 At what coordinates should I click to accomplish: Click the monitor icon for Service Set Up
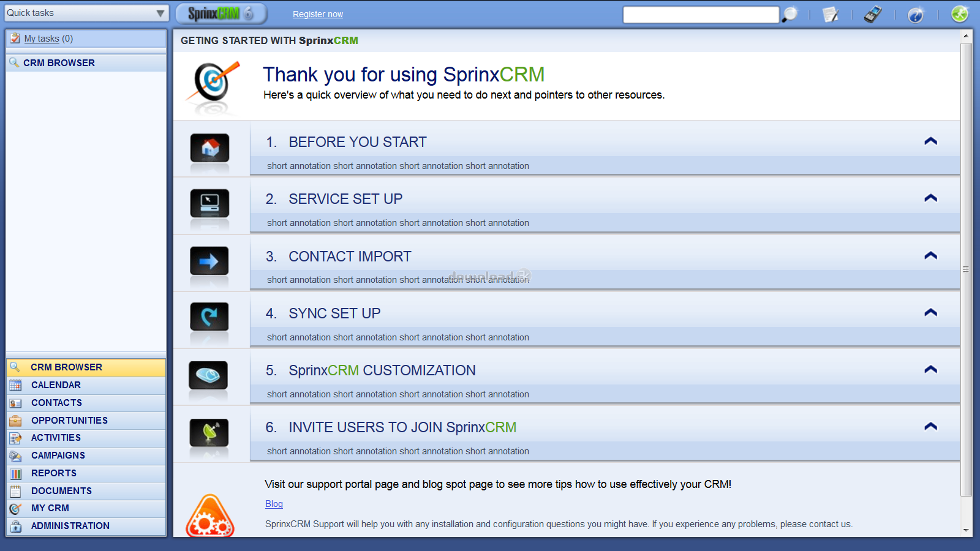coord(209,204)
